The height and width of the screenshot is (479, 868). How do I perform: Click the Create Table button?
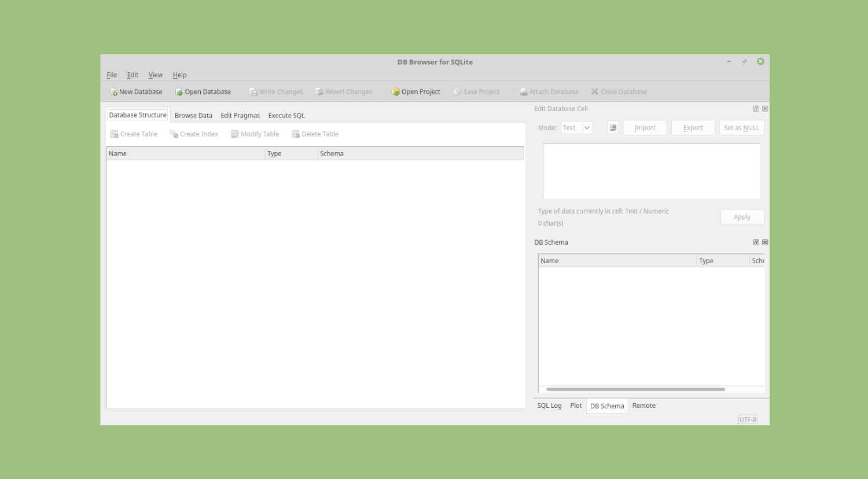pos(134,134)
